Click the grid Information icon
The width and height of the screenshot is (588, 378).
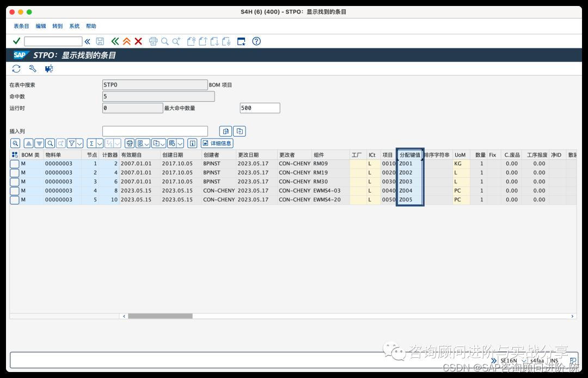[x=192, y=143]
